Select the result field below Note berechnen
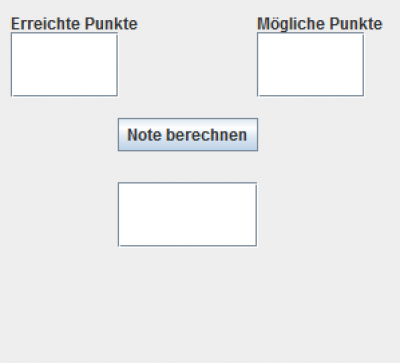Viewport: 400px width, 363px height. 187,214
